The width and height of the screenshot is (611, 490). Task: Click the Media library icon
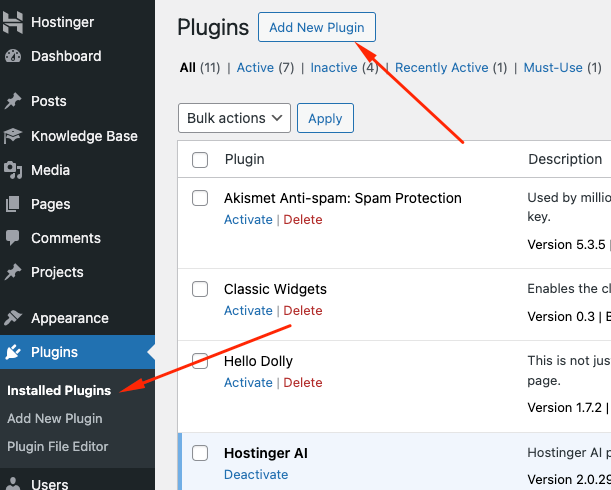pos(13,170)
